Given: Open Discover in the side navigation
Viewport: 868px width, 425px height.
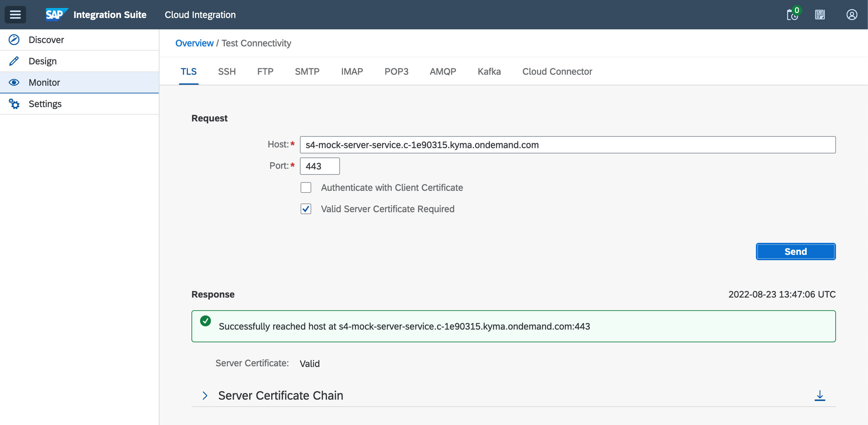Looking at the screenshot, I should tap(79, 40).
